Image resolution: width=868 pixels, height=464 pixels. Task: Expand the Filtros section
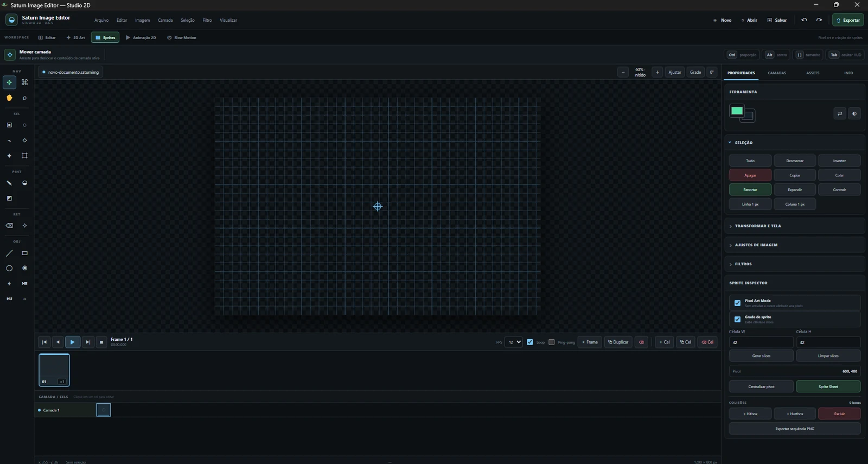click(x=795, y=264)
